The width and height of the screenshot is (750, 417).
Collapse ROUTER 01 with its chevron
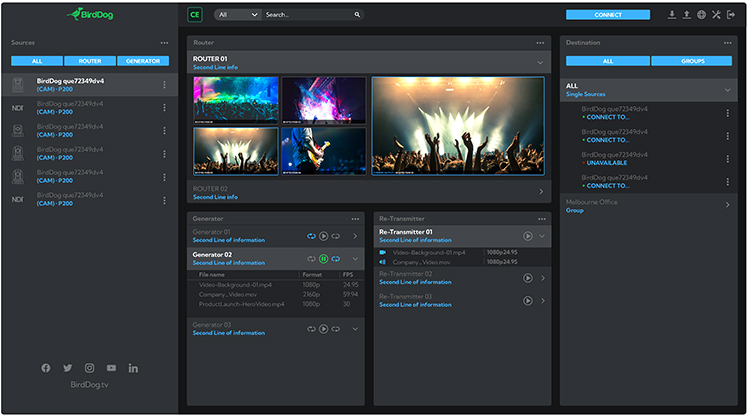tap(540, 63)
